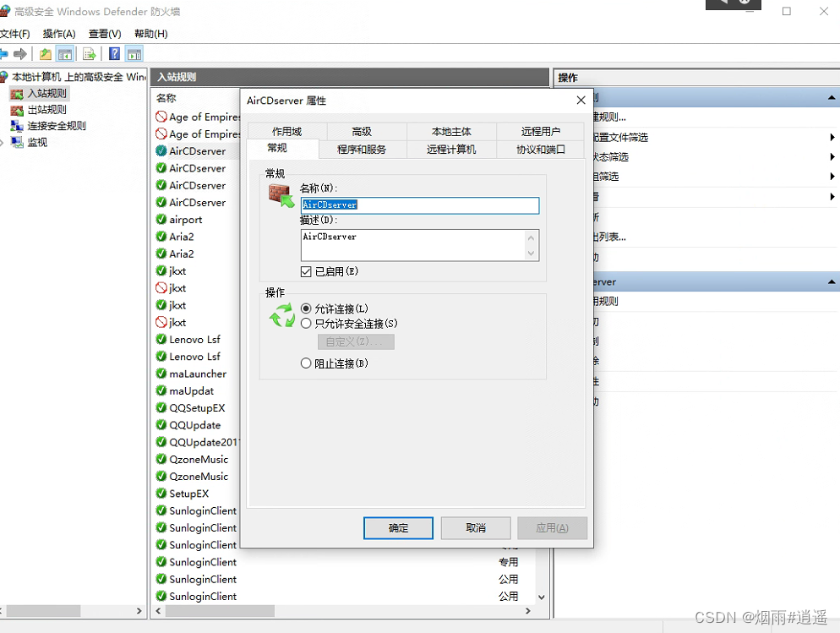Toggle the show/hide console tree toolbar icon

pyautogui.click(x=65, y=53)
